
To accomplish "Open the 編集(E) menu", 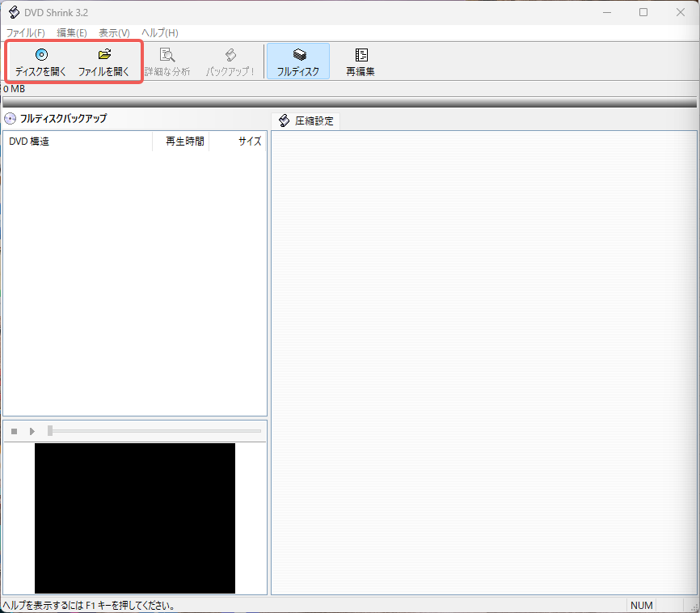I will tap(71, 32).
